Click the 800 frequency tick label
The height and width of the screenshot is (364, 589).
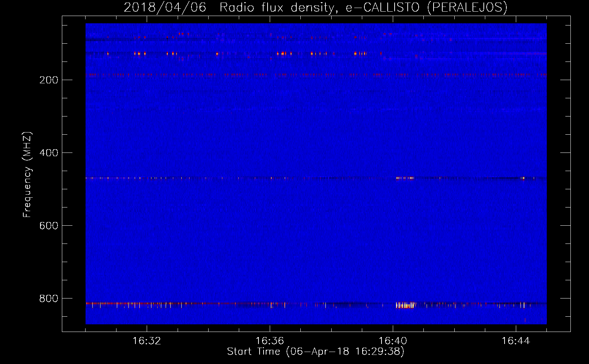tap(49, 298)
